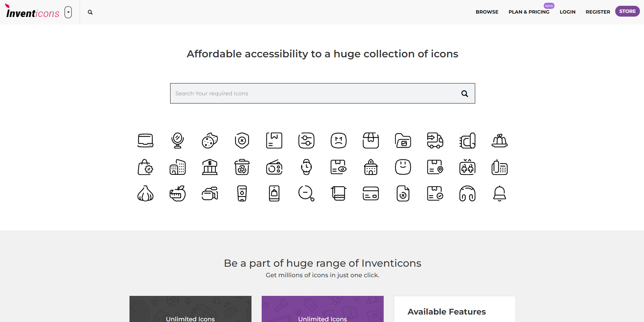Screen dimensions: 644x322
Task: Select the wristwatch icon
Action: point(306,167)
